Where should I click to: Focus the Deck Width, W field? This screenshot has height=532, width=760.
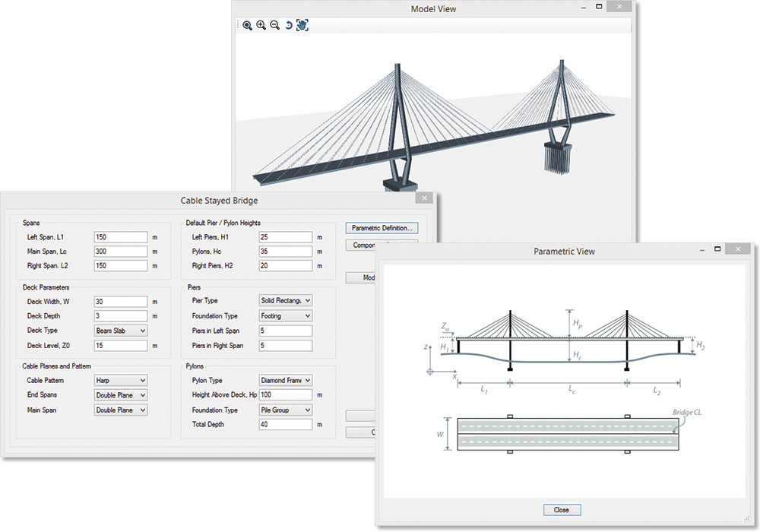120,302
